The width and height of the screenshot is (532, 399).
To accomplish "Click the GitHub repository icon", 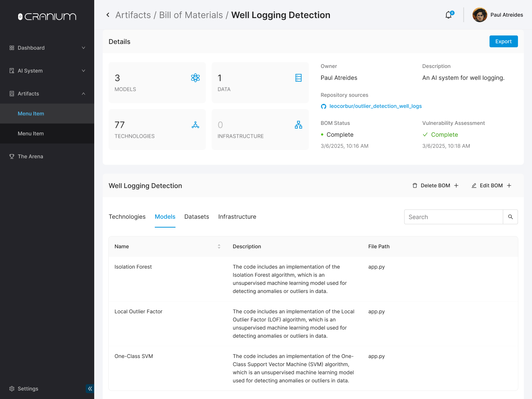I will (x=324, y=106).
